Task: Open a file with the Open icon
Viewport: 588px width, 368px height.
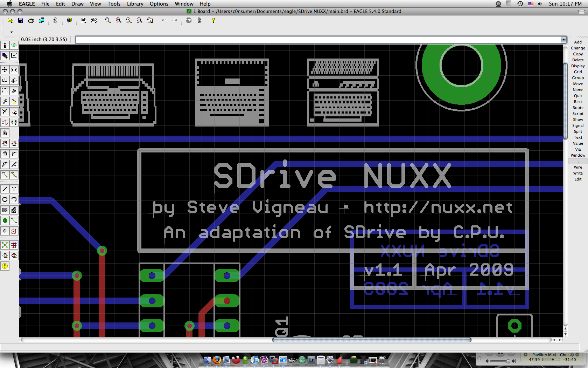Action: 10,20
